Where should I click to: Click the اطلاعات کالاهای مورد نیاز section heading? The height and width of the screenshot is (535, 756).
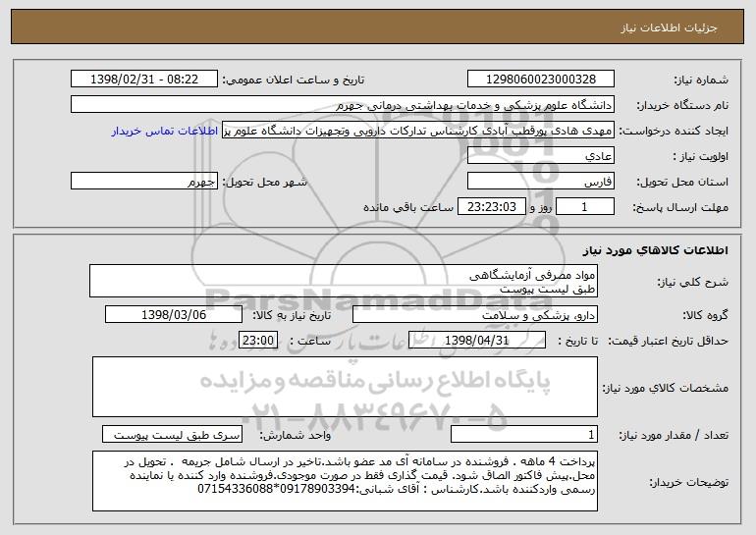(655, 250)
